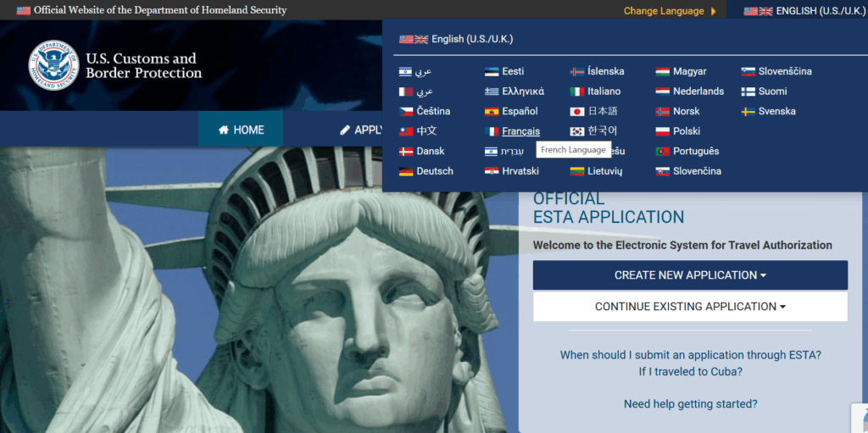Click the Portuguese flag beside Português

[663, 151]
